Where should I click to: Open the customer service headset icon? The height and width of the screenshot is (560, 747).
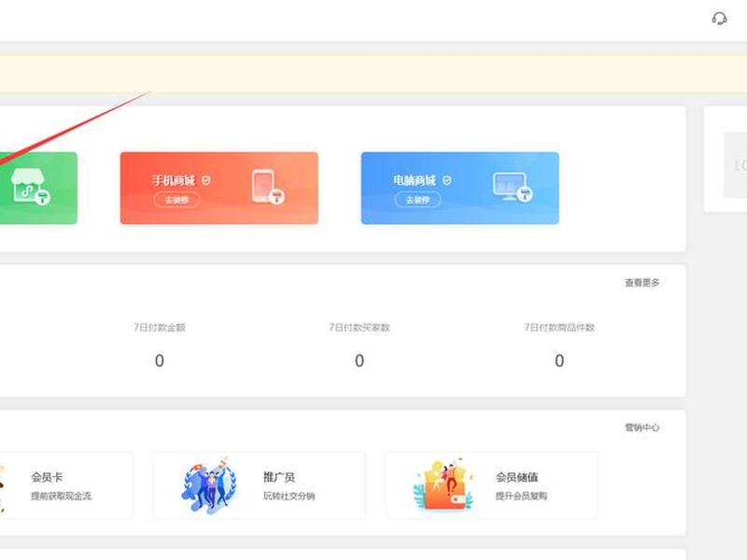[x=719, y=19]
